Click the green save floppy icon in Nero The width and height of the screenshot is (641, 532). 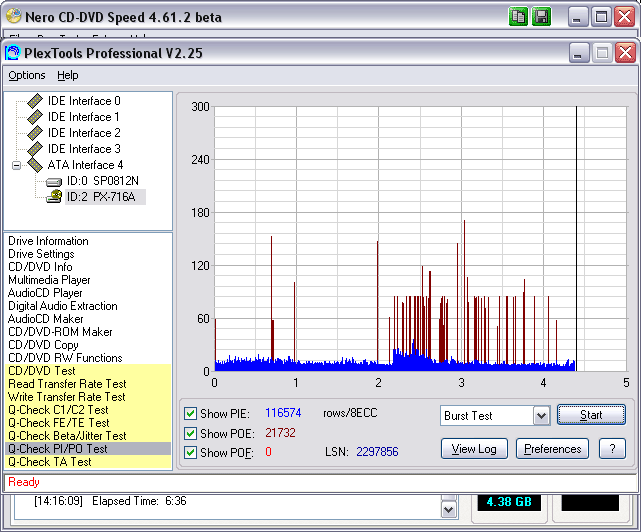[x=541, y=17]
